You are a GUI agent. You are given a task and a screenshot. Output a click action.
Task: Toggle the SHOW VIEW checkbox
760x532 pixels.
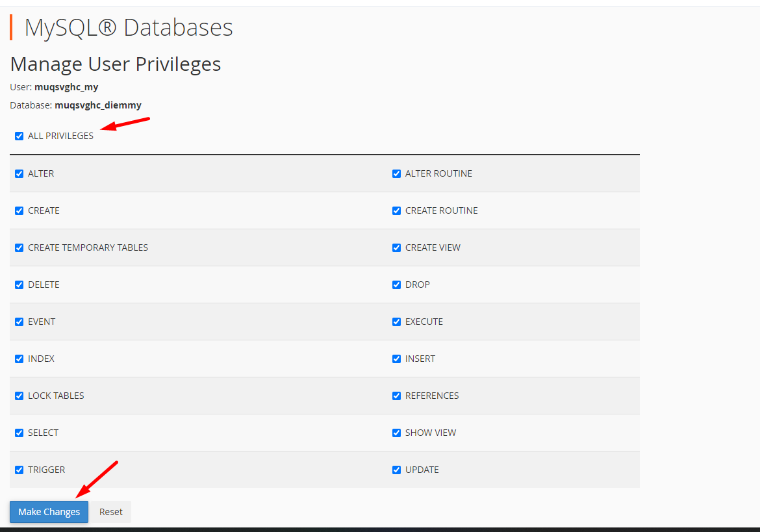[x=397, y=433]
